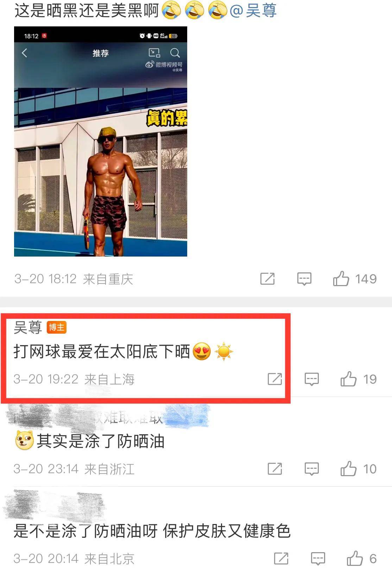
Task: Like the Beijing comment with 6 likes
Action: (x=361, y=558)
